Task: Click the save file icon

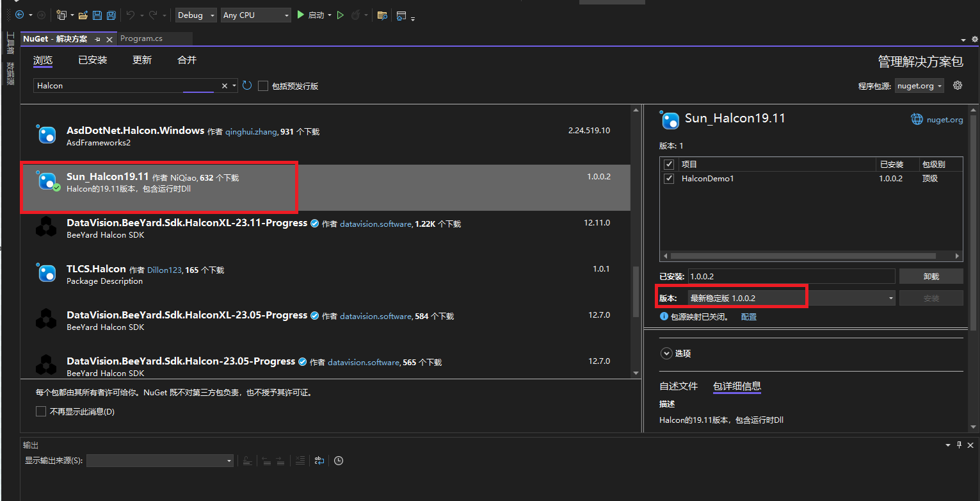Action: [97, 15]
